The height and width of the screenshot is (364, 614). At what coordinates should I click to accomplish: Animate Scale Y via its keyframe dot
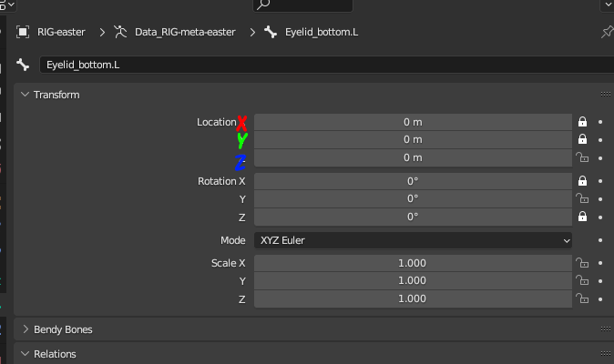tap(600, 281)
